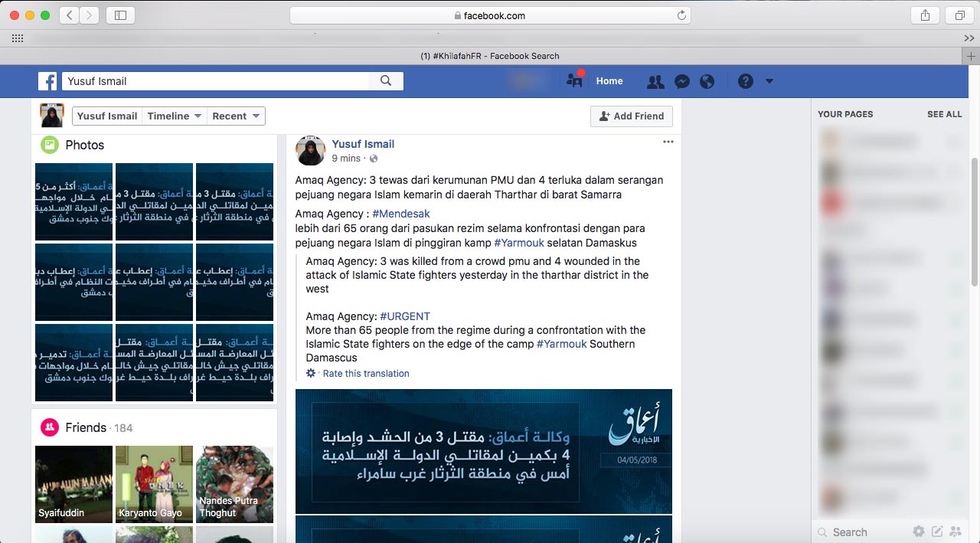Screen dimensions: 980x543
Task: Open the notifications globe icon
Action: click(707, 81)
